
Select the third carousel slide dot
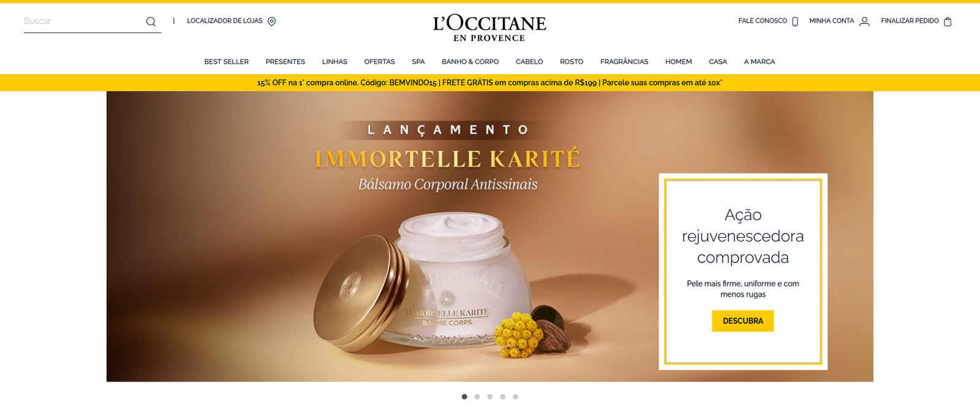click(490, 397)
